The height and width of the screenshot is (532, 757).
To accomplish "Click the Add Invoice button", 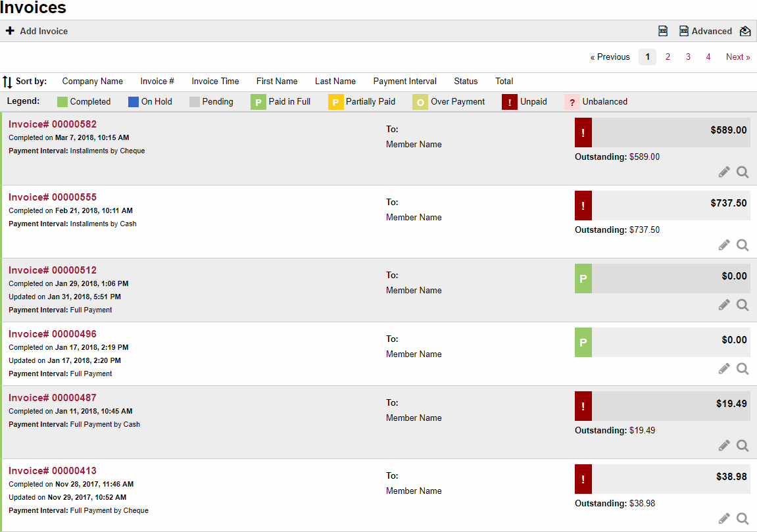I will 37,31.
